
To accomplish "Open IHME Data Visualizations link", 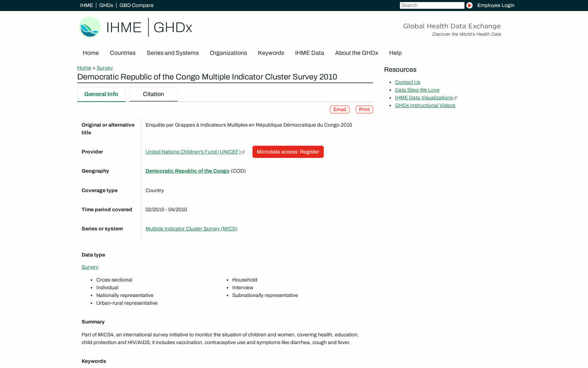I will tap(424, 98).
